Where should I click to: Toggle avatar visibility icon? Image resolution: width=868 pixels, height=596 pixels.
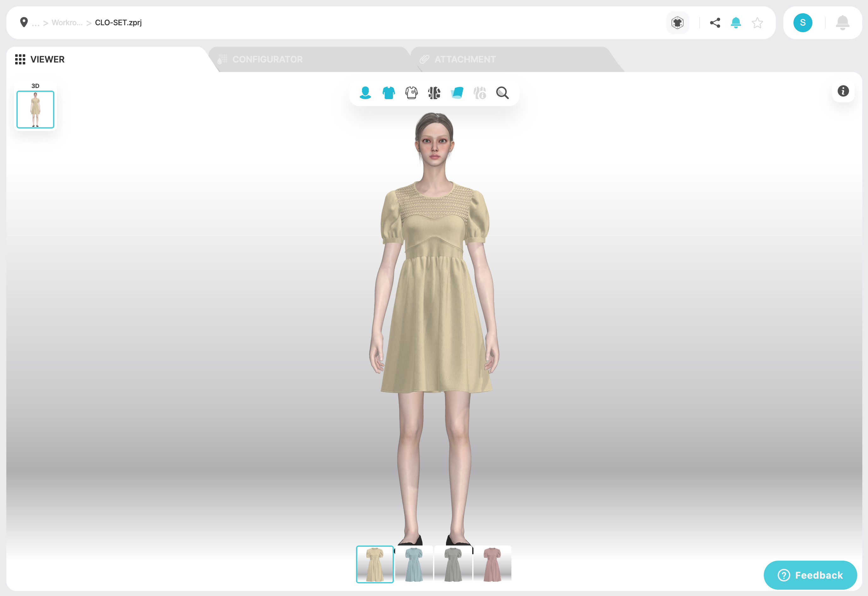365,92
